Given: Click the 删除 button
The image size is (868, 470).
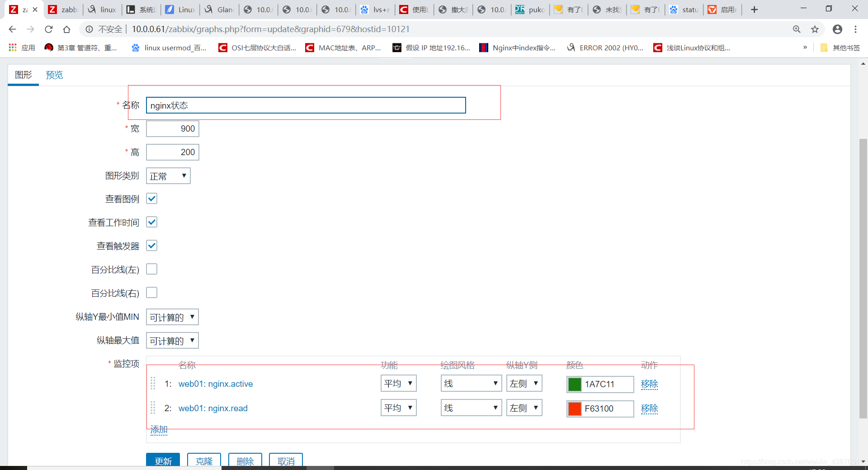Looking at the screenshot, I should [x=245, y=461].
